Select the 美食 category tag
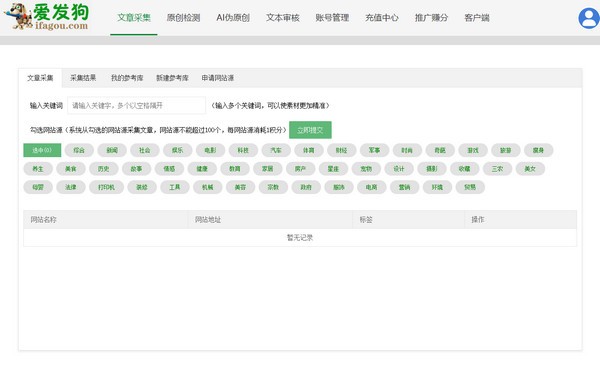The height and width of the screenshot is (372, 600). tap(70, 168)
